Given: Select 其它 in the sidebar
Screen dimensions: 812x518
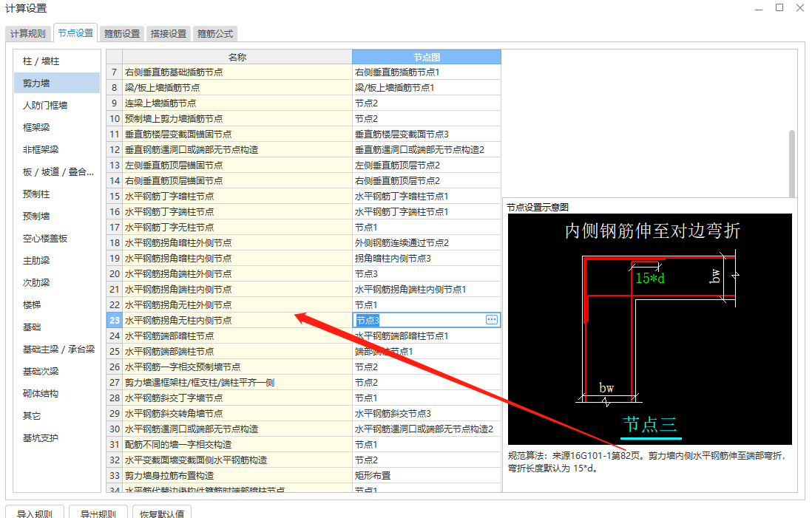Looking at the screenshot, I should point(57,416).
